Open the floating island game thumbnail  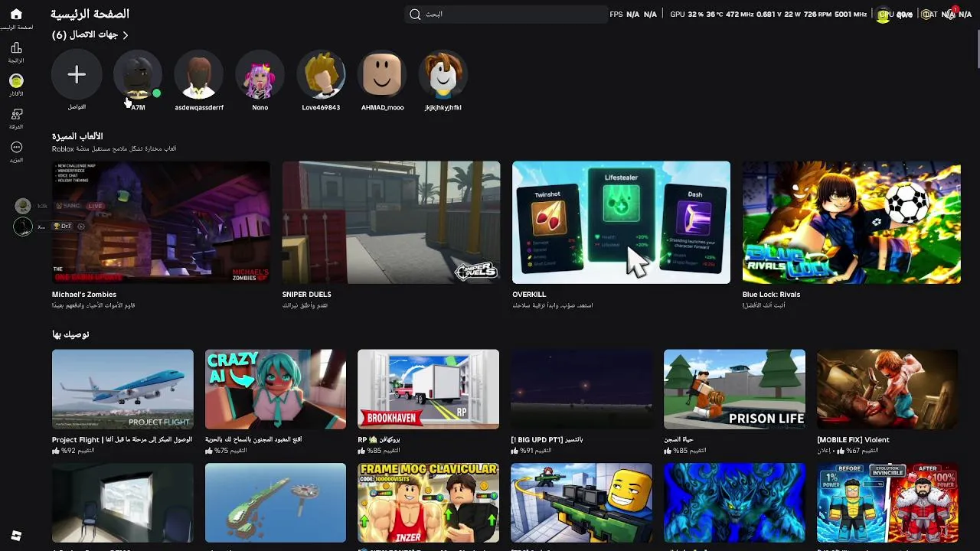click(276, 503)
